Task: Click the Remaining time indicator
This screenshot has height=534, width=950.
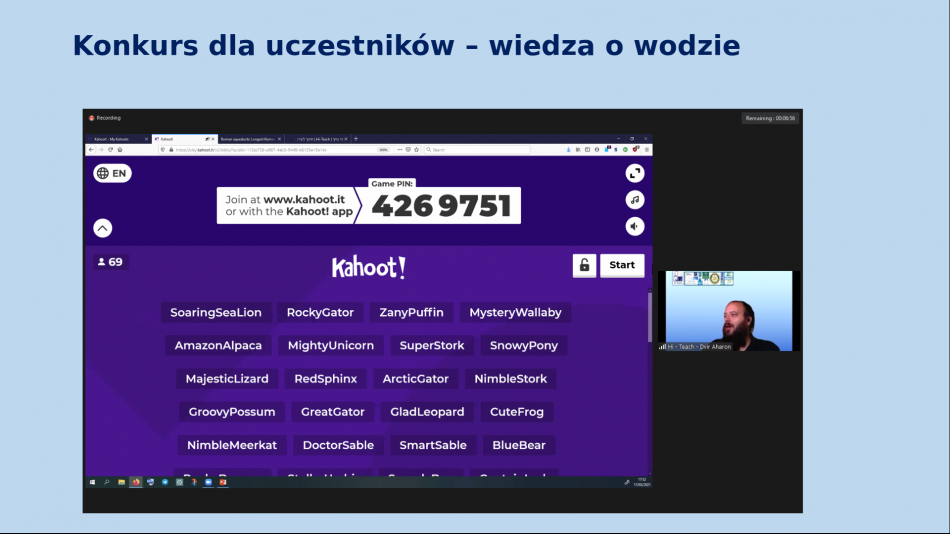Action: point(770,118)
